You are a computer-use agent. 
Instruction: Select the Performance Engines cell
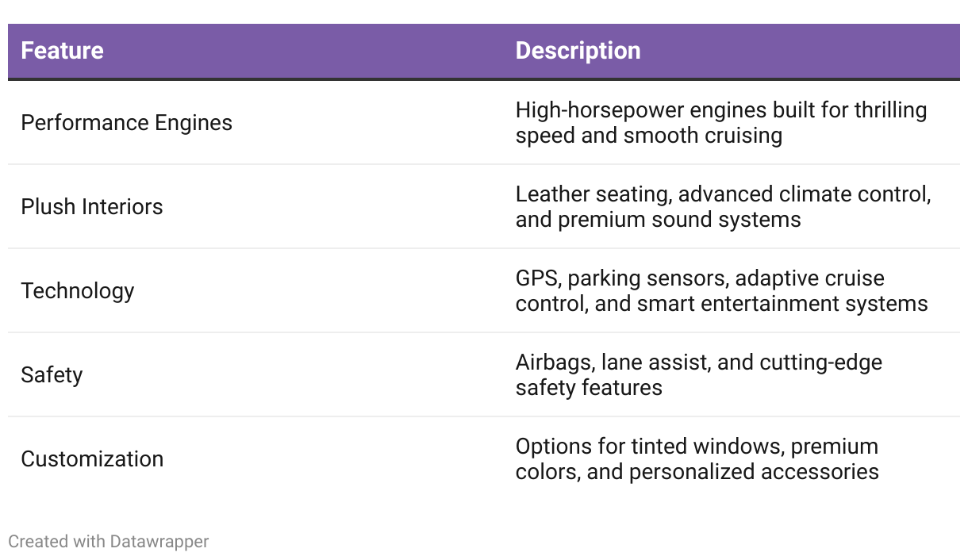click(126, 123)
